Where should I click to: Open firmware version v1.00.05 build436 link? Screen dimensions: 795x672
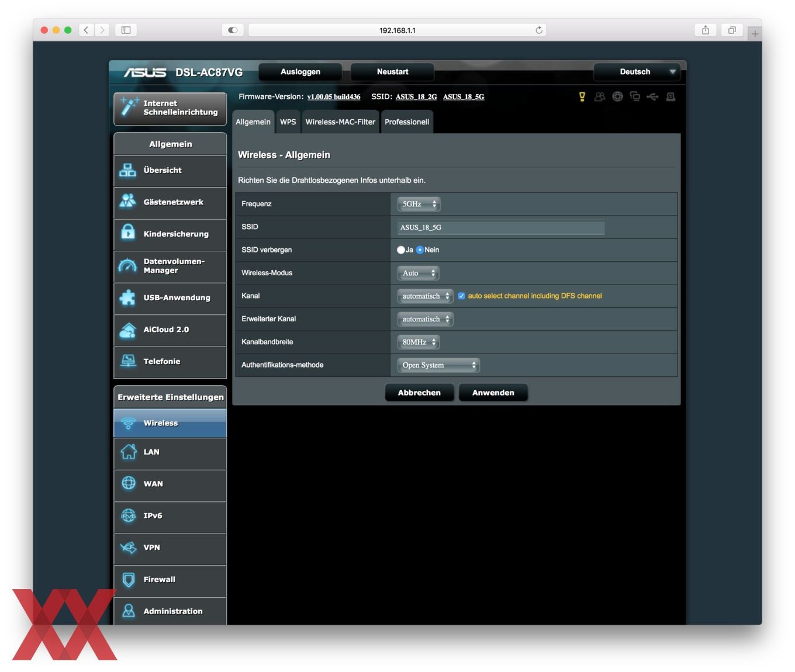334,97
